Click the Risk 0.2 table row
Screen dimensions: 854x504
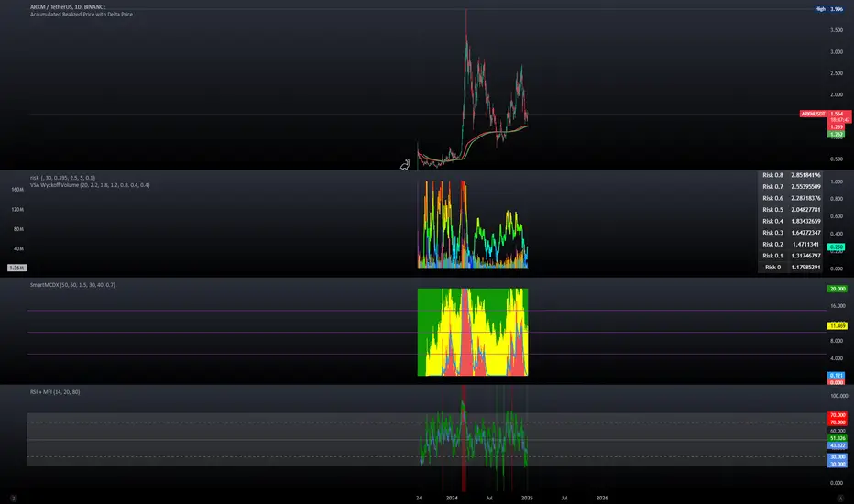click(791, 244)
